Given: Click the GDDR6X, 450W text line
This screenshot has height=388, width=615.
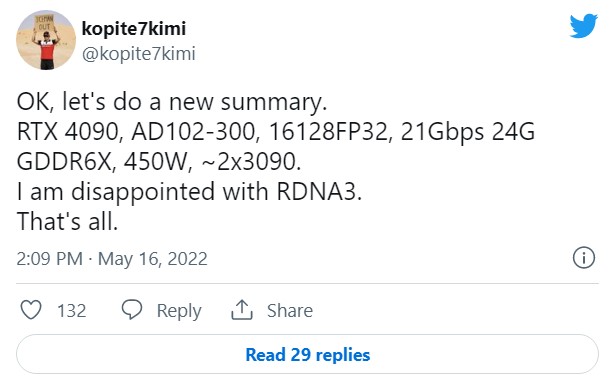Looking at the screenshot, I should coord(159,162).
